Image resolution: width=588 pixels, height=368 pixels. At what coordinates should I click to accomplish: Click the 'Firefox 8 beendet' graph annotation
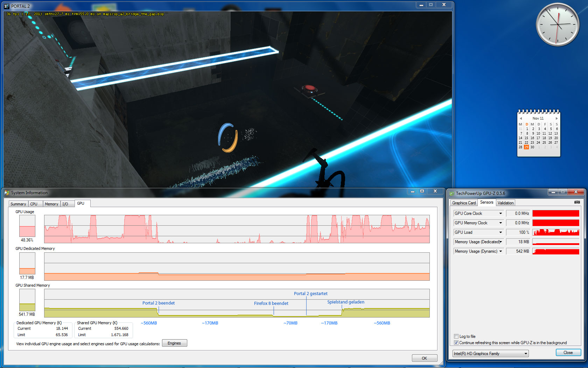(x=271, y=304)
